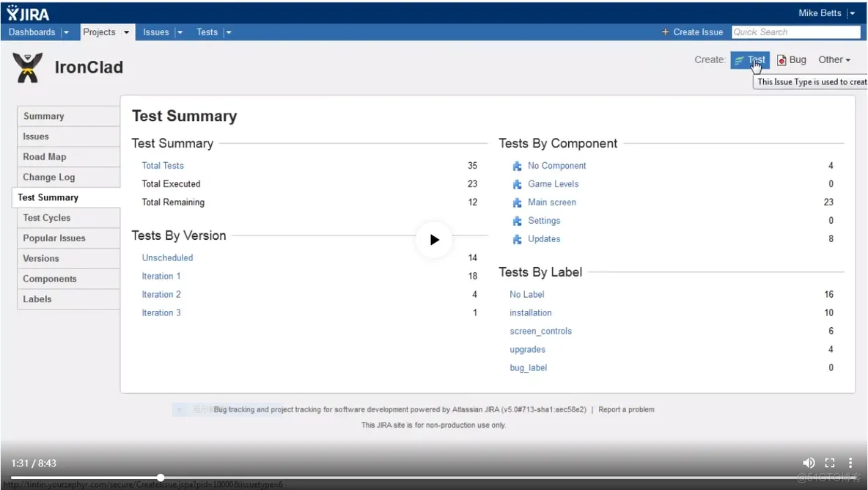Open the Tests menu

207,32
